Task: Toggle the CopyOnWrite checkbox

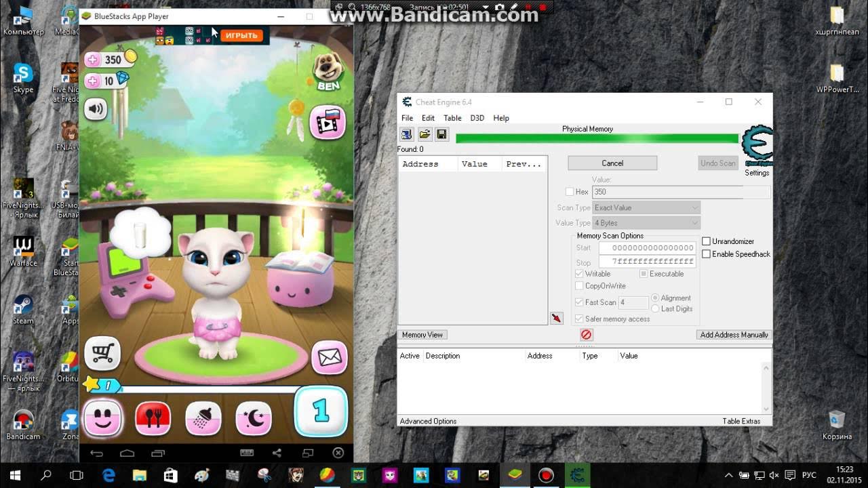Action: (x=579, y=286)
